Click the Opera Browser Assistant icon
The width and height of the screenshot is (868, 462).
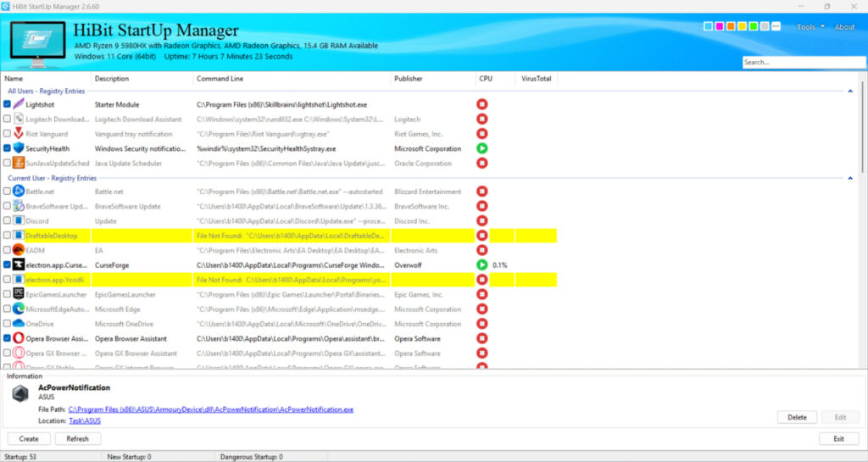click(19, 338)
